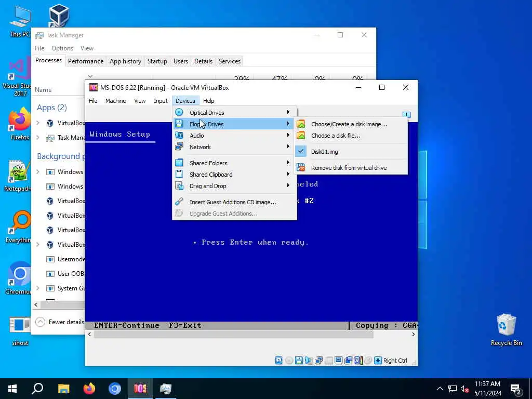Click the greyed optical disc status bar indicator
532x399 pixels.
click(x=289, y=361)
